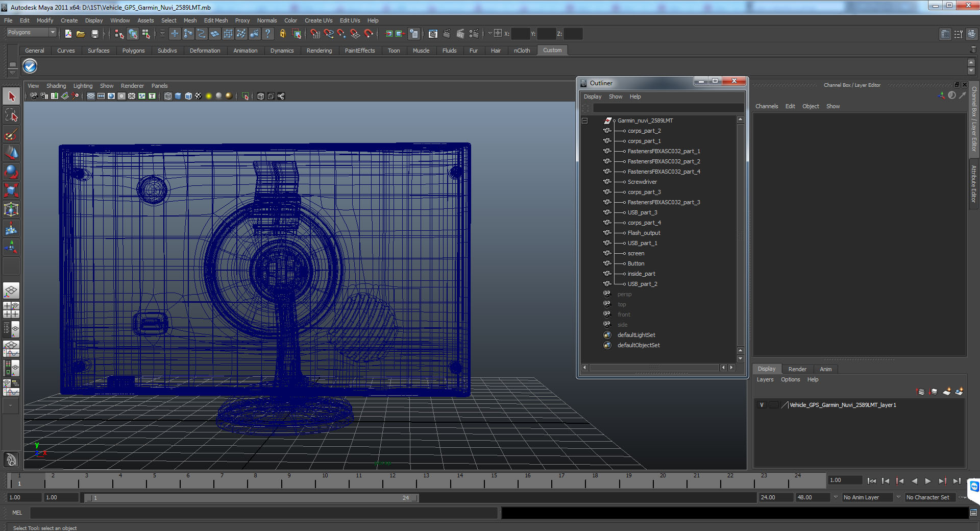Create a new scene file

[68, 34]
